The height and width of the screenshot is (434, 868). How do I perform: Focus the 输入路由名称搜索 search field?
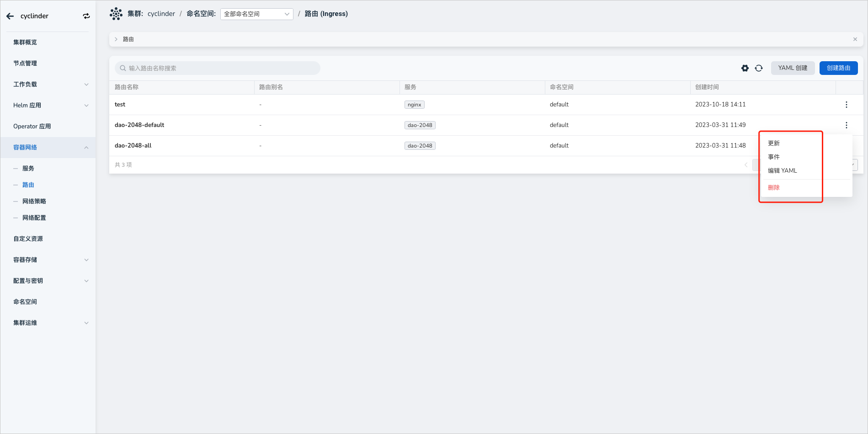(x=218, y=68)
